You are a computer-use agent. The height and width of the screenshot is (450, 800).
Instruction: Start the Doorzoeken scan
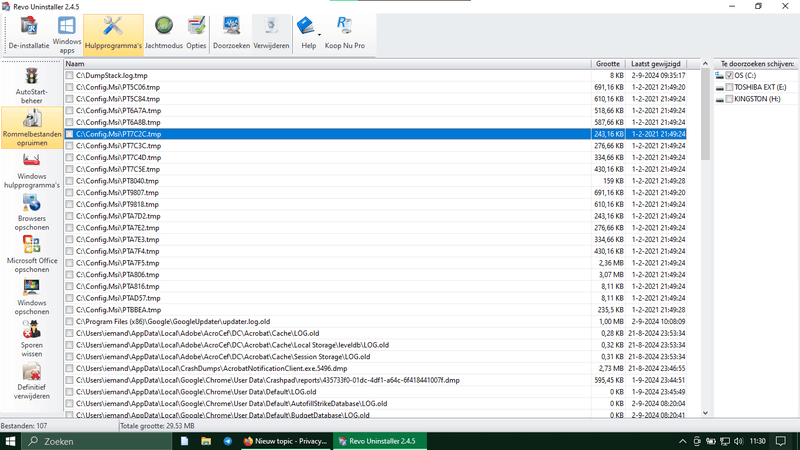click(231, 34)
